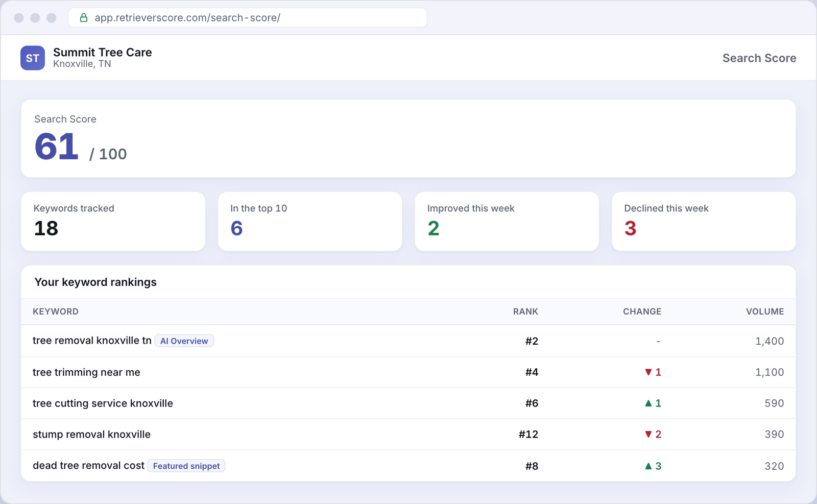The image size is (817, 504).
Task: Select keyword dead tree removal cost
Action: pyautogui.click(x=88, y=466)
